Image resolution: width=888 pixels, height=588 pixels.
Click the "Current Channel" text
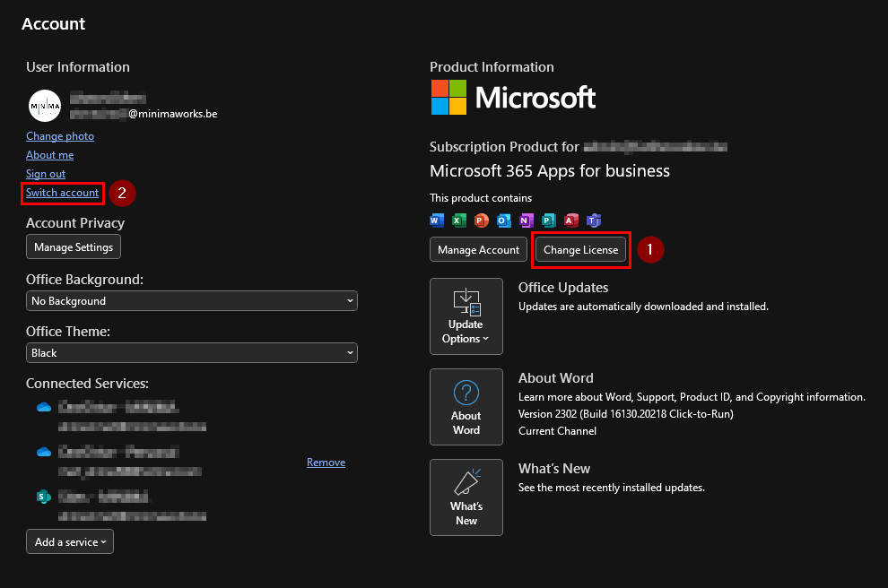click(x=557, y=430)
